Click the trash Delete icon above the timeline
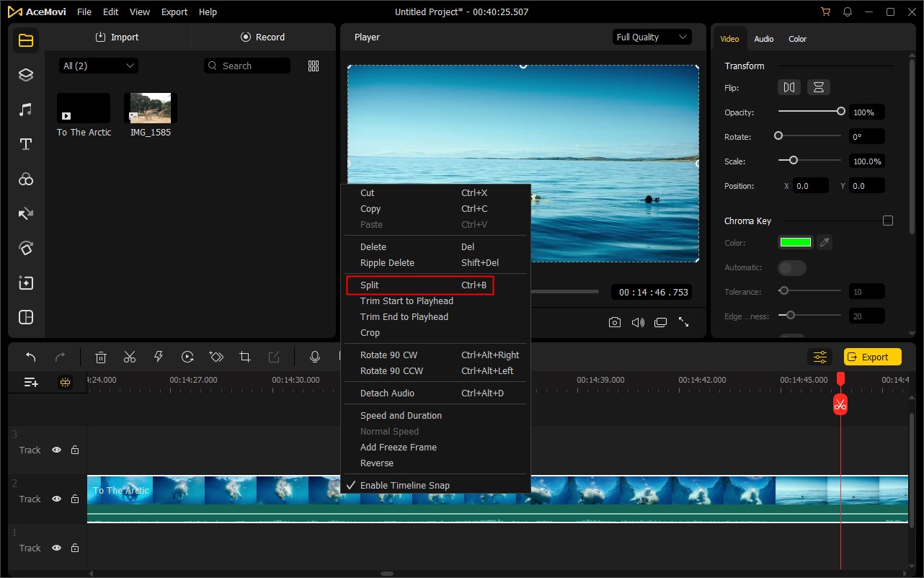 pos(100,356)
